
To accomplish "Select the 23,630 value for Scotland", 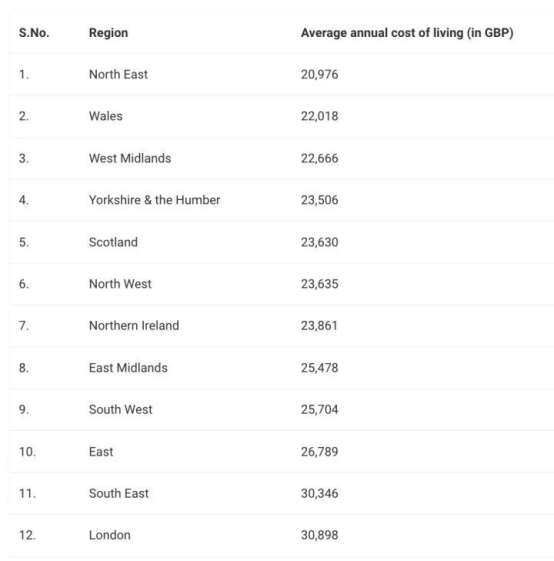I will [319, 242].
